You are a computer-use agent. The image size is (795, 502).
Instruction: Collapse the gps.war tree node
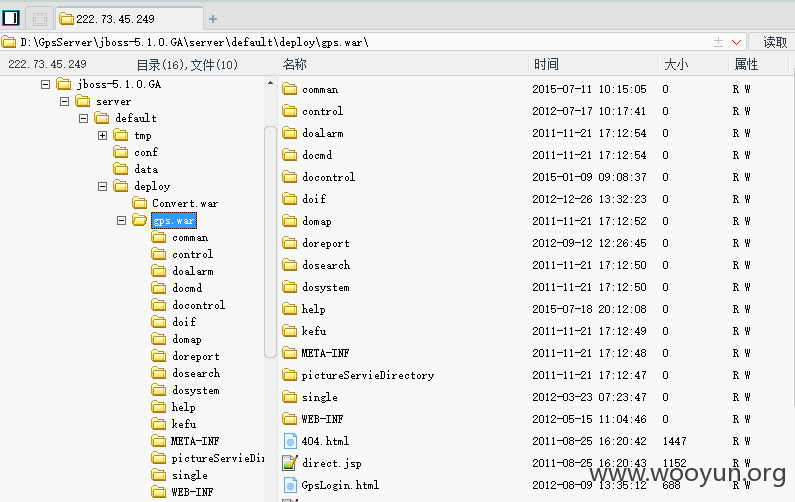pos(121,220)
